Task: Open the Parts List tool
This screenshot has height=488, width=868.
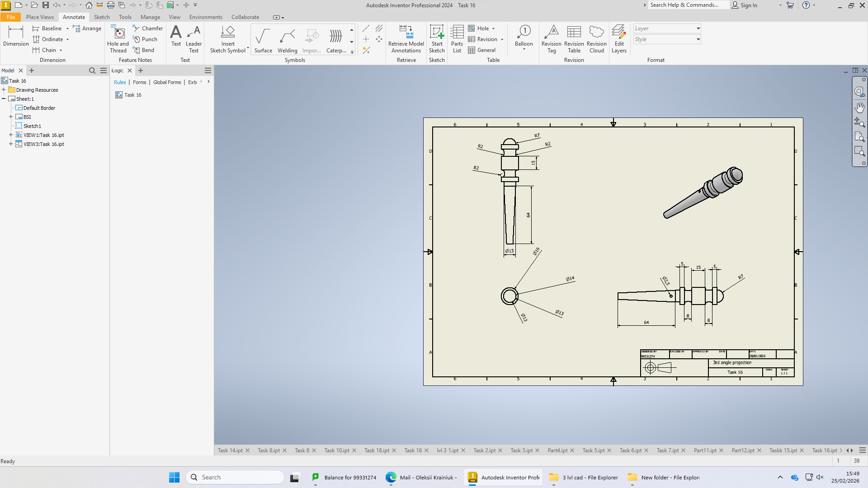Action: coord(457,39)
